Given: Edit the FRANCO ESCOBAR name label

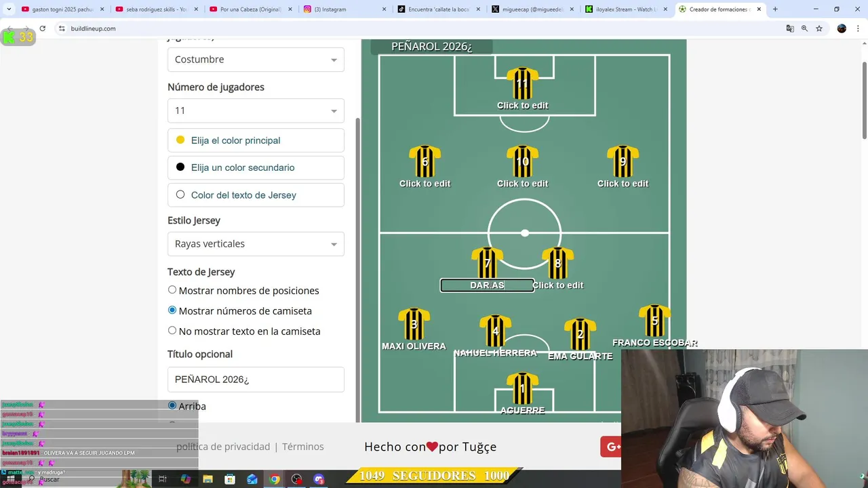Looking at the screenshot, I should [x=654, y=343].
